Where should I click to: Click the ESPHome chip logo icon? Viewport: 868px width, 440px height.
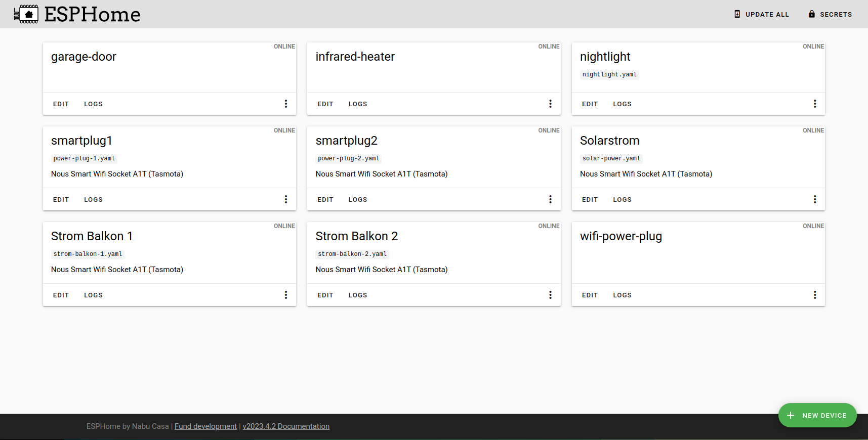tap(26, 14)
